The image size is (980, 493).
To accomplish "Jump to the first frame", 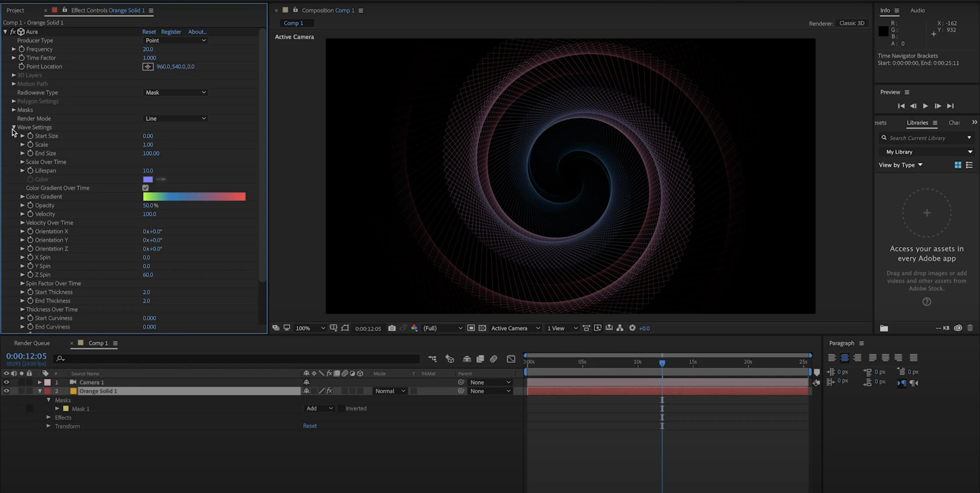I will (901, 106).
